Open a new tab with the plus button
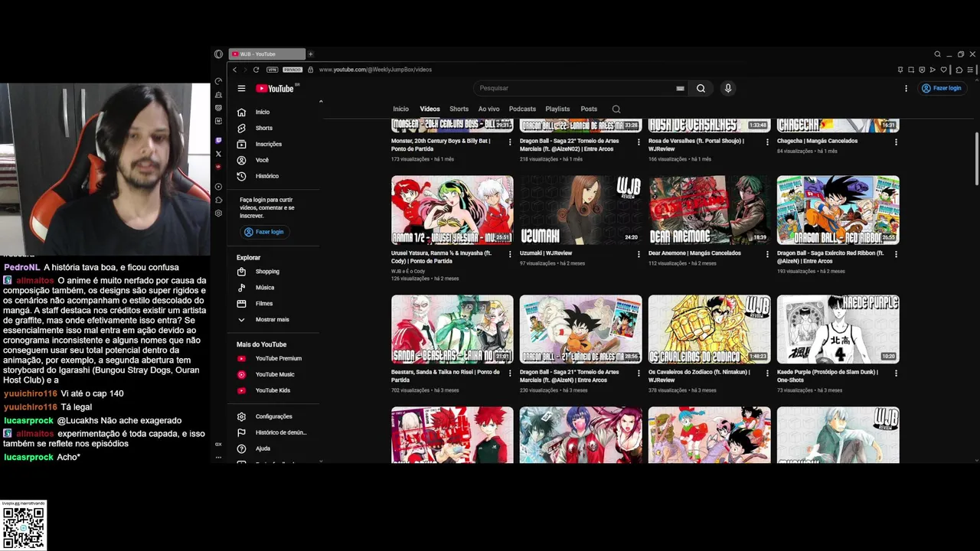This screenshot has width=980, height=551. 310,54
